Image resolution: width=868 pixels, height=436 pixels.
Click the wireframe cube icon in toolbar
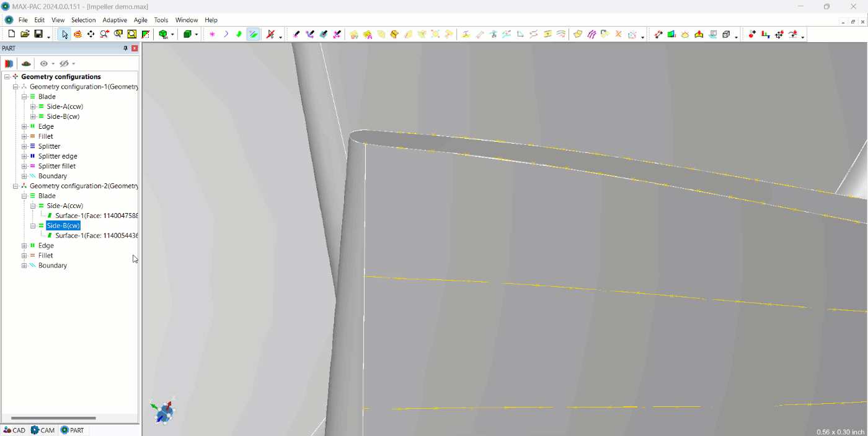point(726,34)
